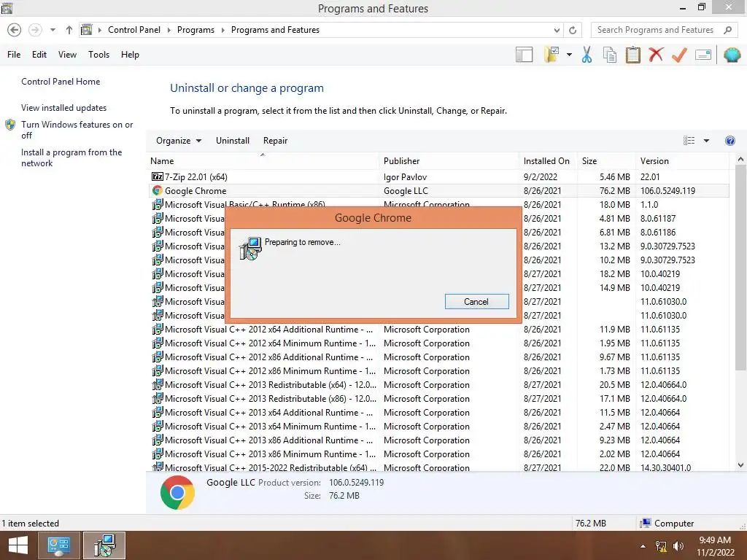Click the Forward navigation arrow
The image size is (747, 560).
point(35,30)
